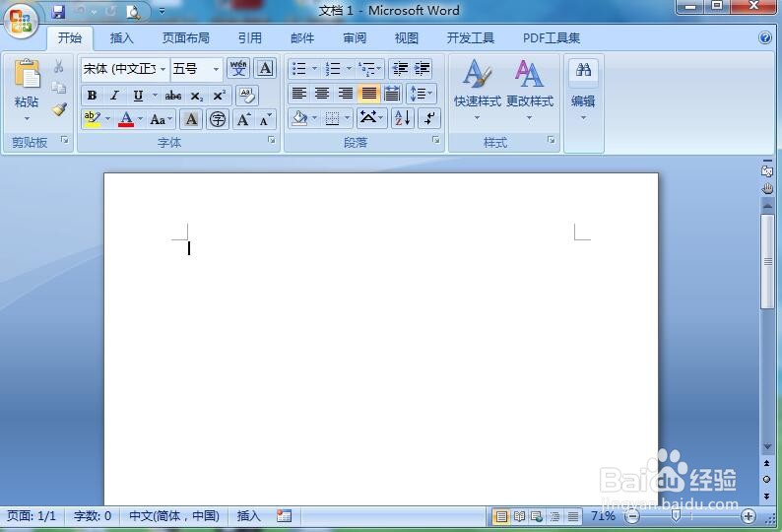Increase paragraph indent
Screen dimensions: 782x532
coord(422,68)
